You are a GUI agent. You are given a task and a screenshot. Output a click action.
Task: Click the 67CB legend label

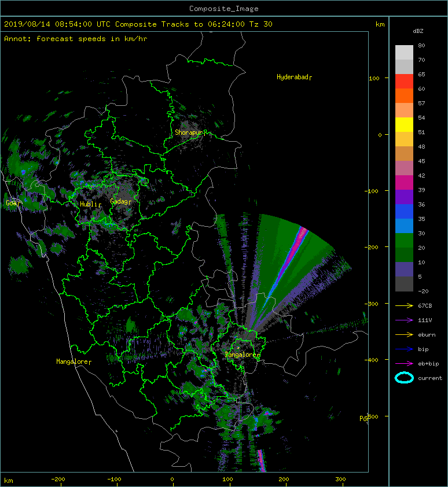click(425, 305)
